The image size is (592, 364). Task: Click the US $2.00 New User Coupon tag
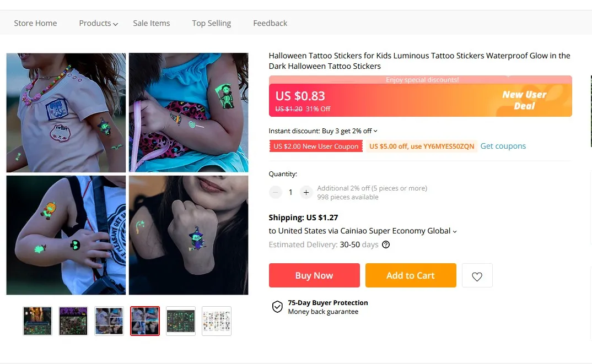pos(316,146)
